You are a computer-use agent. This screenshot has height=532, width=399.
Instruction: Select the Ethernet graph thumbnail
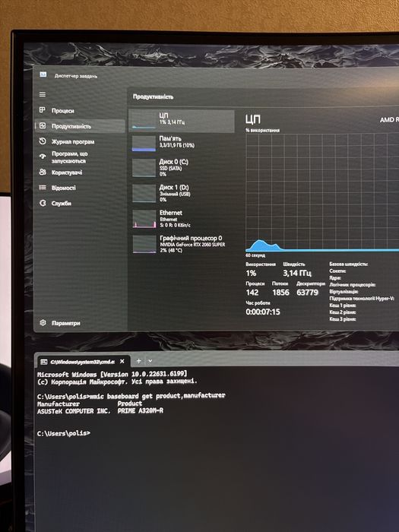(144, 219)
